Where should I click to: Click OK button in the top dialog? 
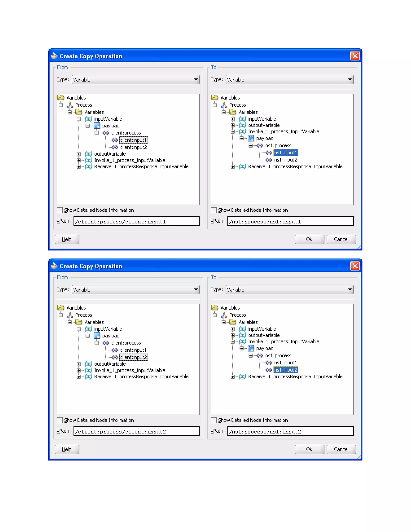point(309,239)
